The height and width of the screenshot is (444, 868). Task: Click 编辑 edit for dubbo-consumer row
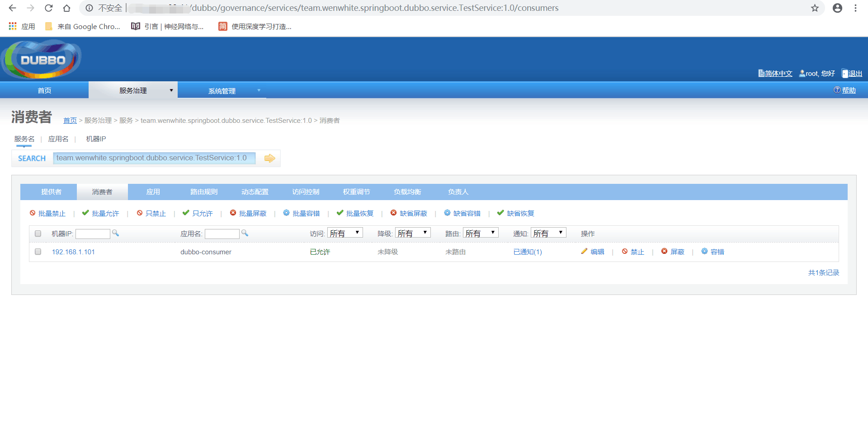point(593,252)
